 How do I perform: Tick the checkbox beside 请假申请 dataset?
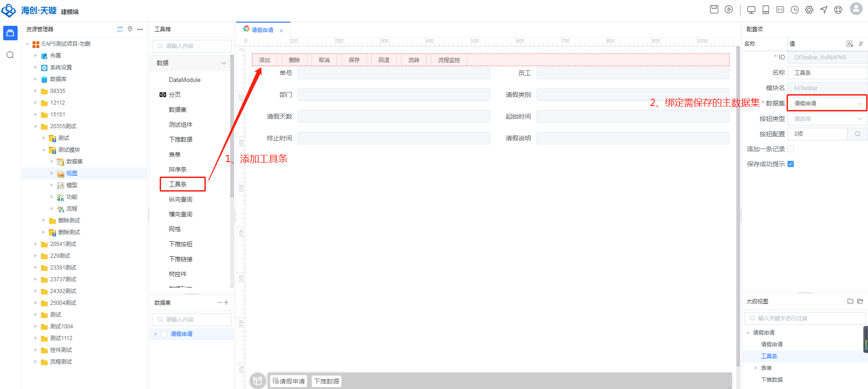[x=164, y=334]
